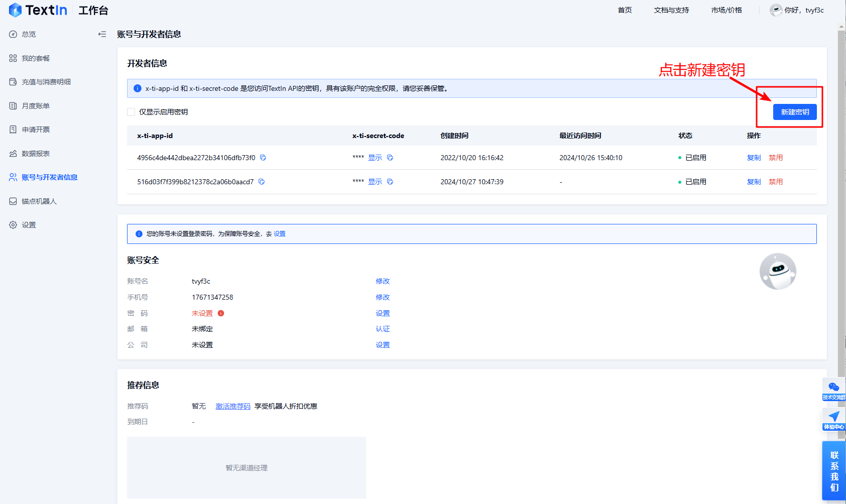Click 激活推荐码 link

click(x=233, y=406)
